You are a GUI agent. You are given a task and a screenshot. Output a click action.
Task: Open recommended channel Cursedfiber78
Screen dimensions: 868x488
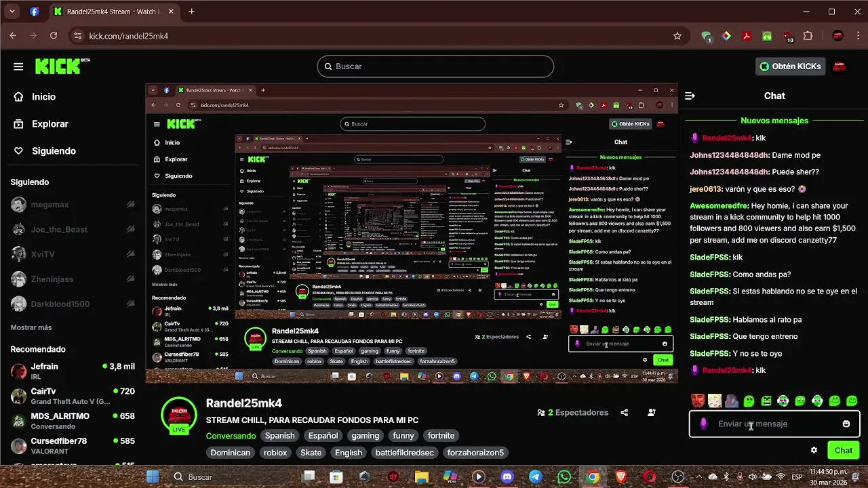tap(73, 445)
